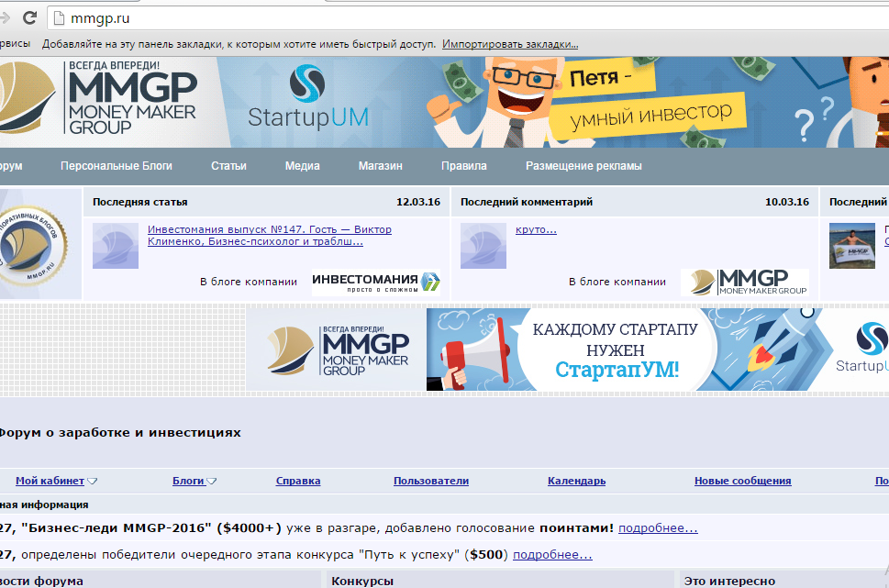This screenshot has width=889, height=588.
Task: Click the Конкурсы section header
Action: (x=362, y=582)
